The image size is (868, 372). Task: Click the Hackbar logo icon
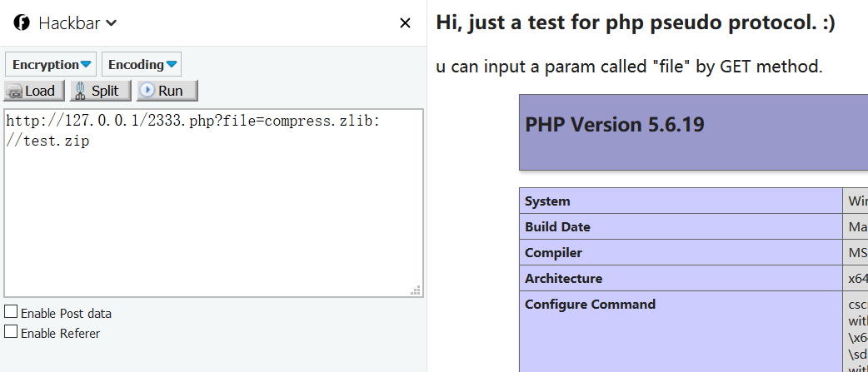coord(22,22)
